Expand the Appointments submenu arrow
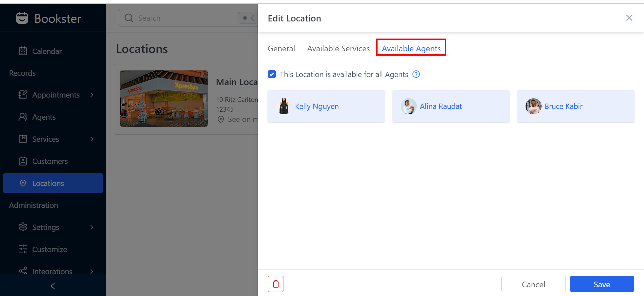644x296 pixels. 92,95
